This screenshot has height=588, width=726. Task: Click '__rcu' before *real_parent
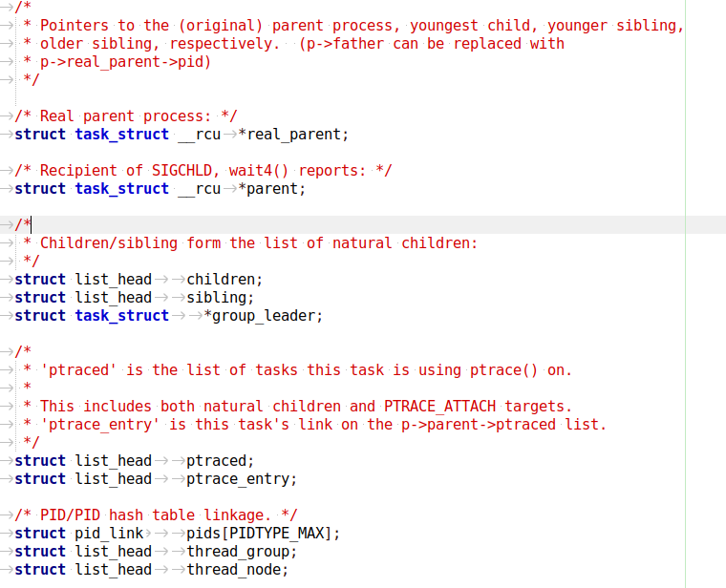pyautogui.click(x=199, y=135)
